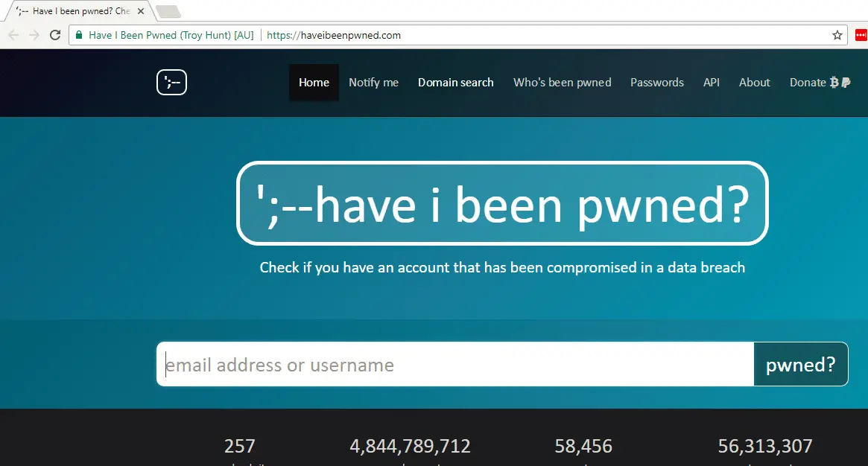
Task: Click the Have I Been Pwned (Troy Hunt) certificate label
Action: [171, 36]
